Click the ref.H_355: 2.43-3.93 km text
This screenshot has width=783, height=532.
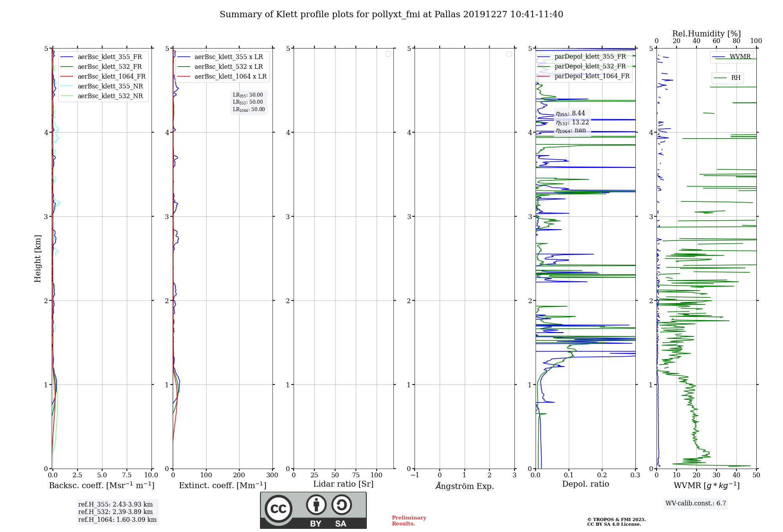[x=115, y=505]
